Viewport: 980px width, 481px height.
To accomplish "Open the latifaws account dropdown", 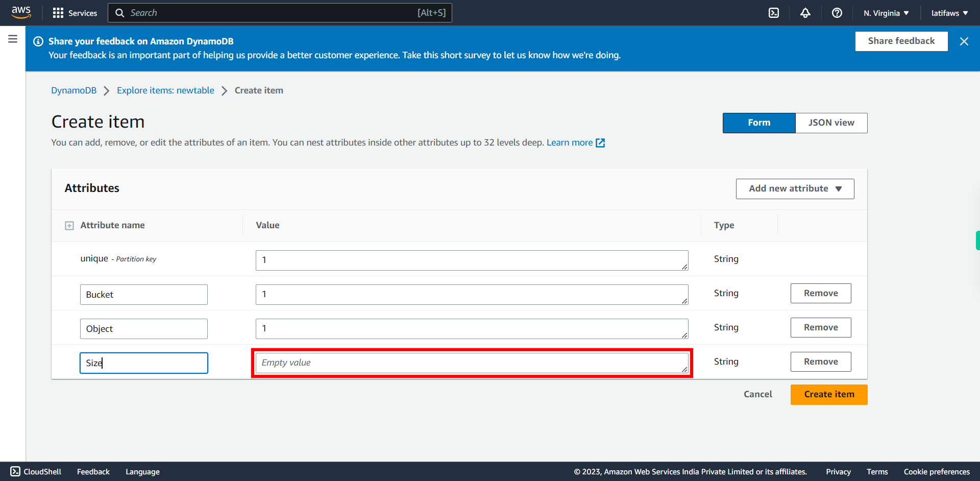I will coord(949,13).
